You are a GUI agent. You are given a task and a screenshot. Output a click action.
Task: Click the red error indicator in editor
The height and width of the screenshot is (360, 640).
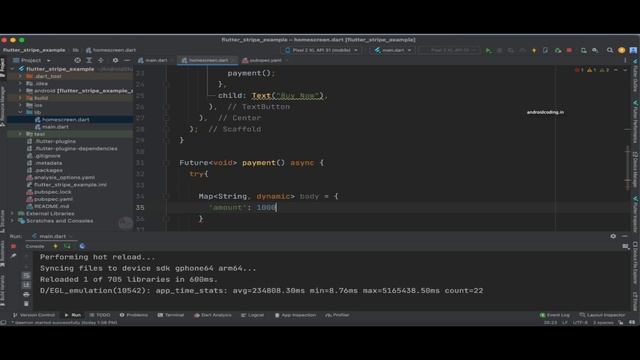tap(579, 70)
